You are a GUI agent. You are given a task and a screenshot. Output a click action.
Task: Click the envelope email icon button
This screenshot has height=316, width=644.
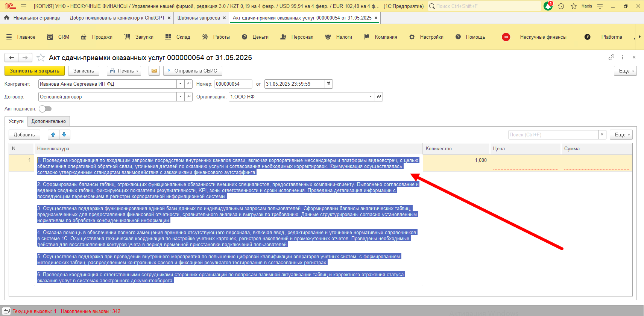(x=154, y=71)
